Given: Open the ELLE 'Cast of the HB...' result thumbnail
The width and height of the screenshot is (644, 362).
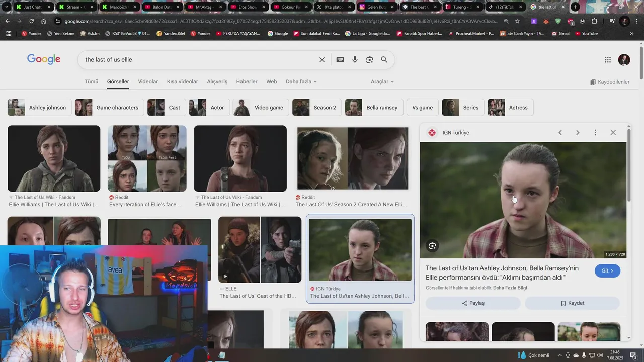Looking at the screenshot, I should click(x=260, y=250).
